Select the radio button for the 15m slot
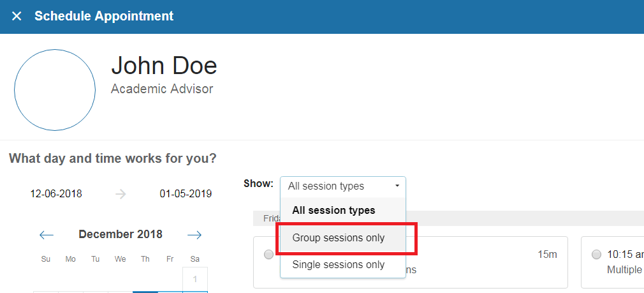Viewport: 644px width, 293px height. pyautogui.click(x=269, y=255)
